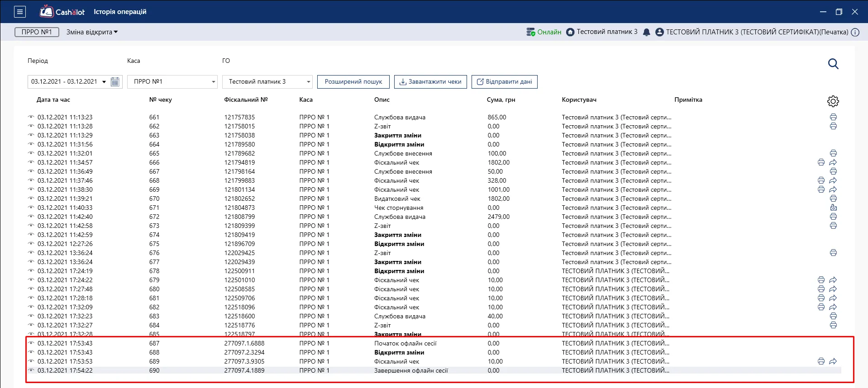
Task: View details of check 675 eye icon
Action: pyautogui.click(x=31, y=243)
